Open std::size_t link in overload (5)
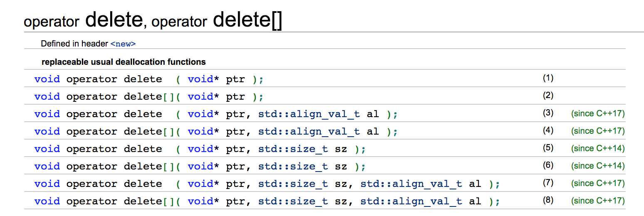Screen dimensions: 644x216 coord(293,149)
